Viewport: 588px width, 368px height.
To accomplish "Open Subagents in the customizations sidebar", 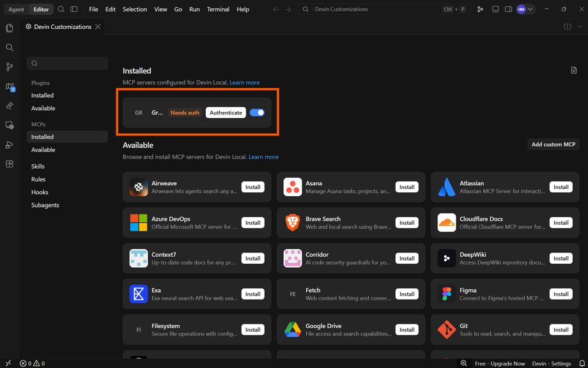I will tap(45, 205).
